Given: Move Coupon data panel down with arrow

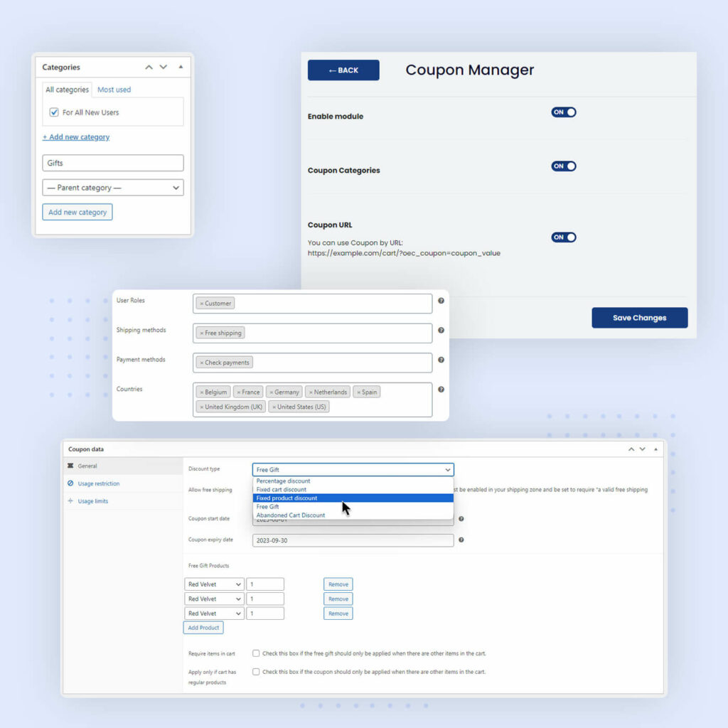Looking at the screenshot, I should click(643, 449).
